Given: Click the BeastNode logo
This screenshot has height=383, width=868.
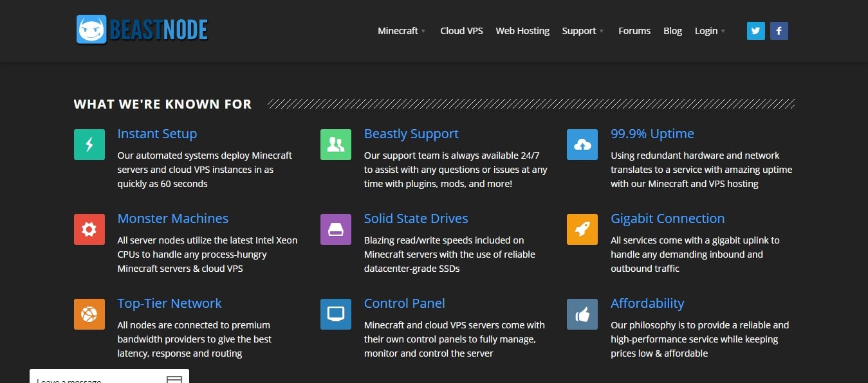Looking at the screenshot, I should click(x=142, y=30).
